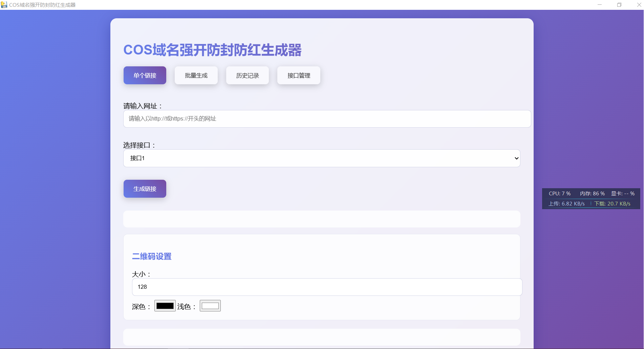
Task: Click the 上传 speed readout
Action: (567, 204)
